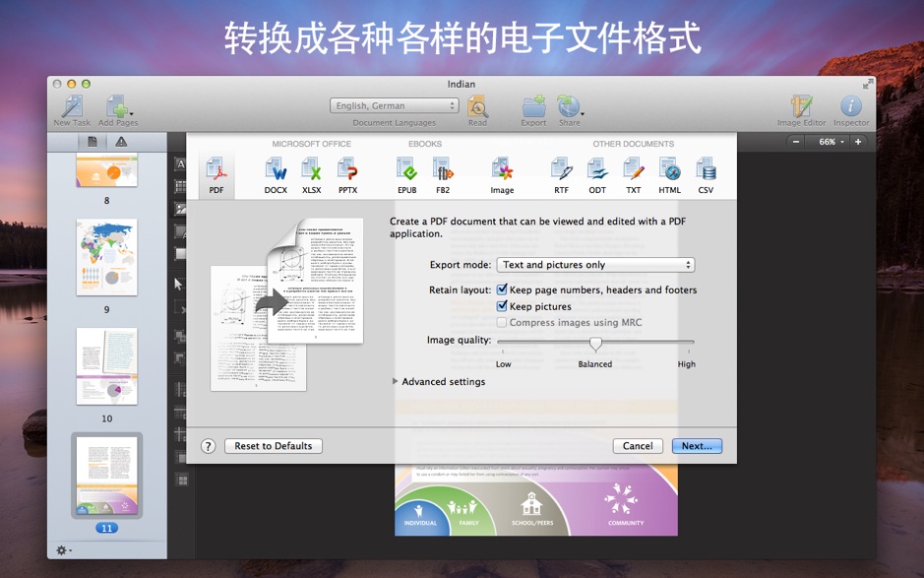The image size is (924, 578).
Task: Click the Next button
Action: point(697,445)
